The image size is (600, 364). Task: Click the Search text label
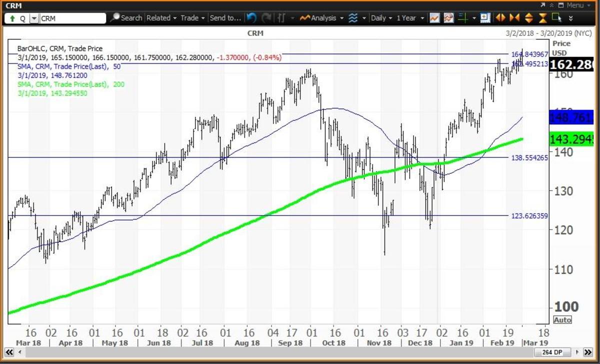pos(131,18)
